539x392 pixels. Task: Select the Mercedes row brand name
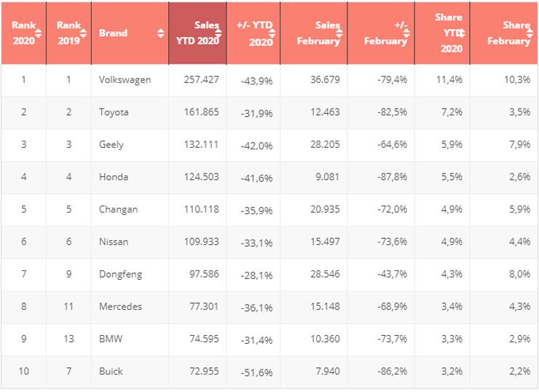[x=121, y=307]
